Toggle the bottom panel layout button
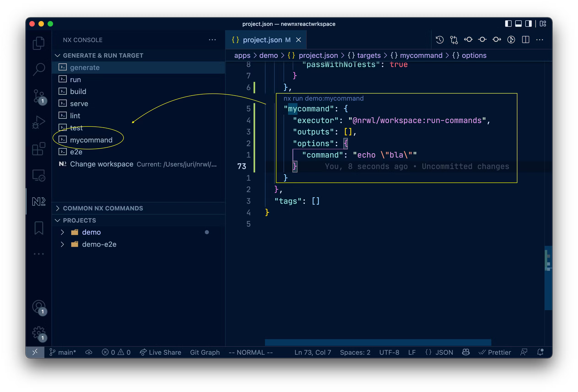Viewport: 578px width, 392px height. click(x=518, y=24)
